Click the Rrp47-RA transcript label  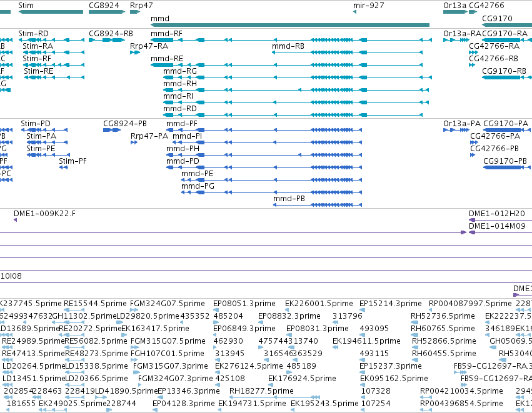[149, 46]
